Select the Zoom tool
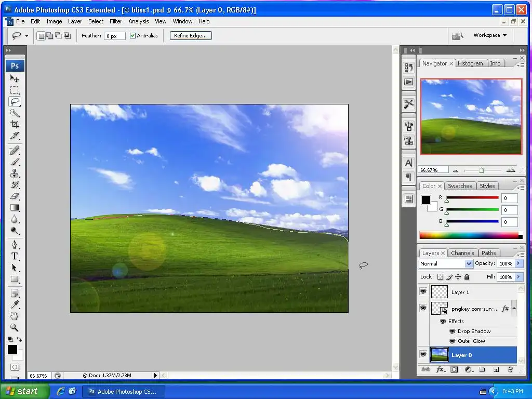The image size is (532, 399). coord(14,327)
